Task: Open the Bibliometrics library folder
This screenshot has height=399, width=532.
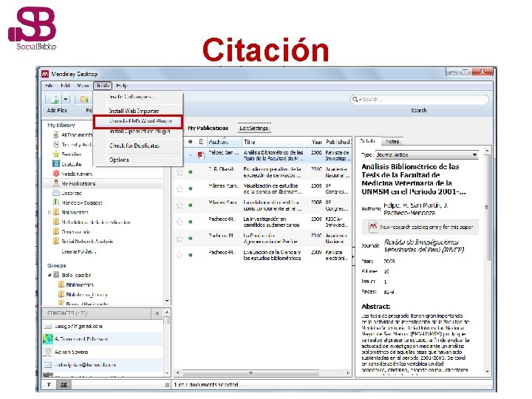Action: [x=71, y=212]
